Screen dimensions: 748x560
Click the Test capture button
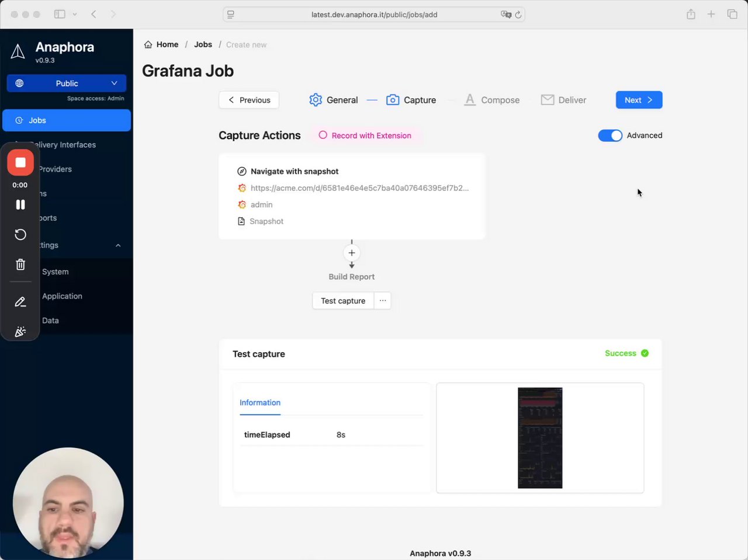pos(343,301)
